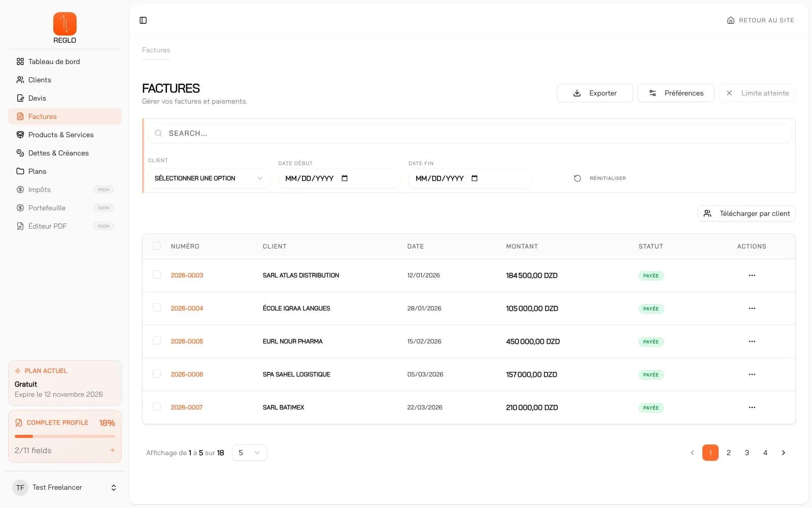The height and width of the screenshot is (508, 812).
Task: Click the Exporter button
Action: tap(595, 93)
